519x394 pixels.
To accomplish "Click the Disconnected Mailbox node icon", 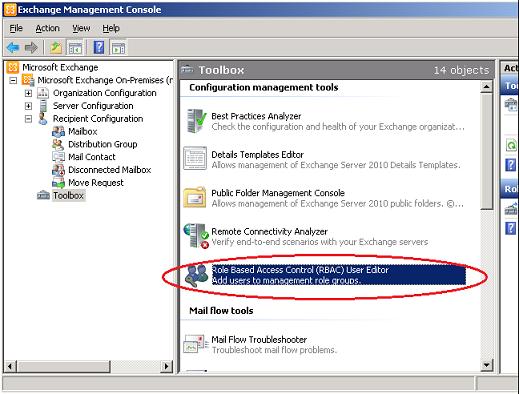I will point(58,170).
